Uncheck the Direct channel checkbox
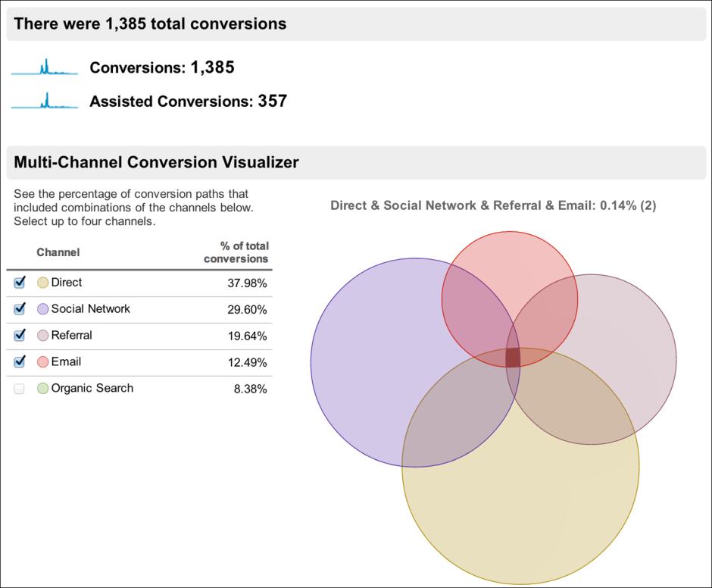This screenshot has height=588, width=712. [20, 283]
